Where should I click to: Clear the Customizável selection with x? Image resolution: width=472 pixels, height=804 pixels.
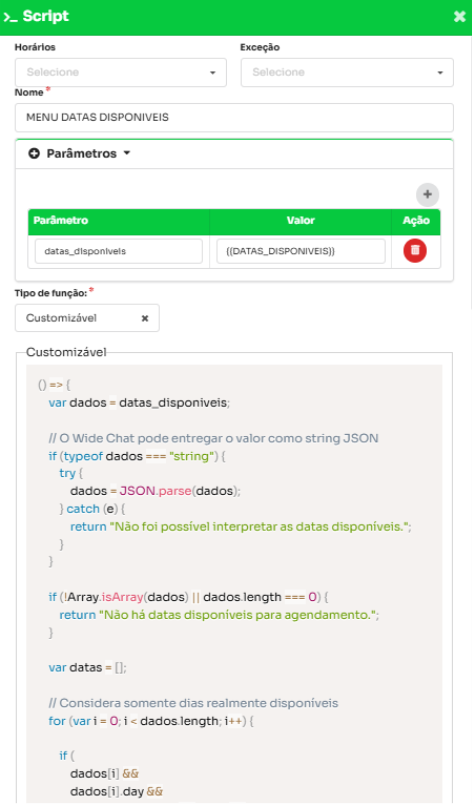click(145, 318)
